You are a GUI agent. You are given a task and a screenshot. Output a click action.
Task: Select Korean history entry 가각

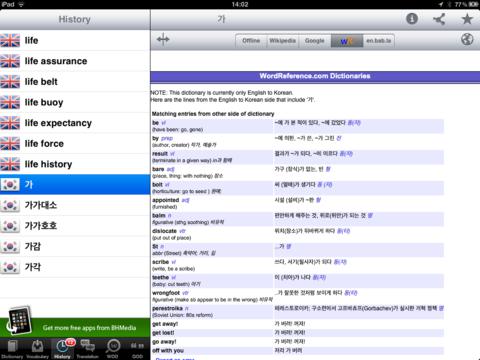75,267
